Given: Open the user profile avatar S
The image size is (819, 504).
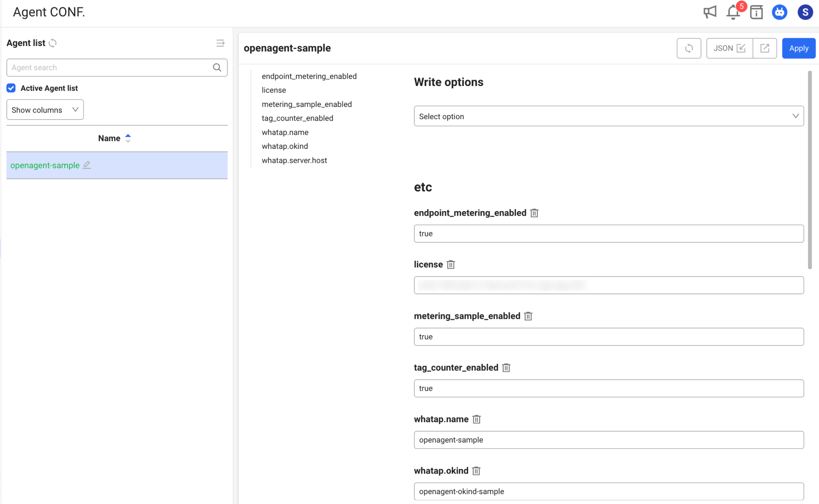Looking at the screenshot, I should (805, 12).
